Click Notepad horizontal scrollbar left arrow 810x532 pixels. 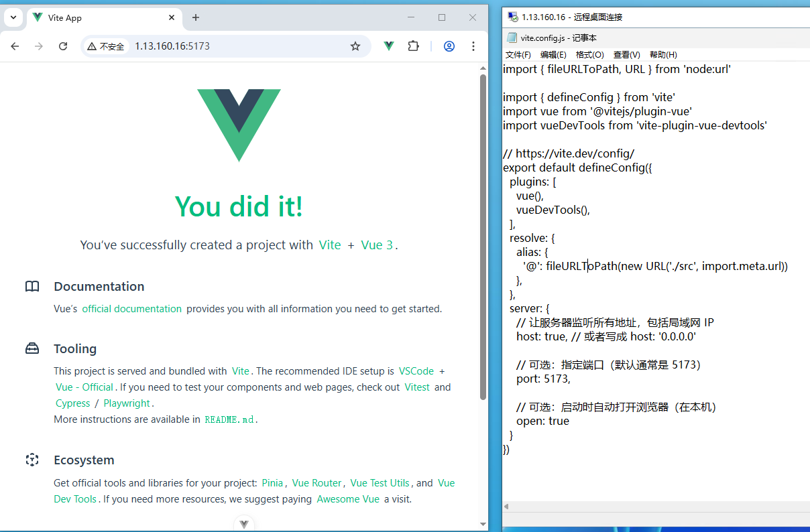[507, 507]
